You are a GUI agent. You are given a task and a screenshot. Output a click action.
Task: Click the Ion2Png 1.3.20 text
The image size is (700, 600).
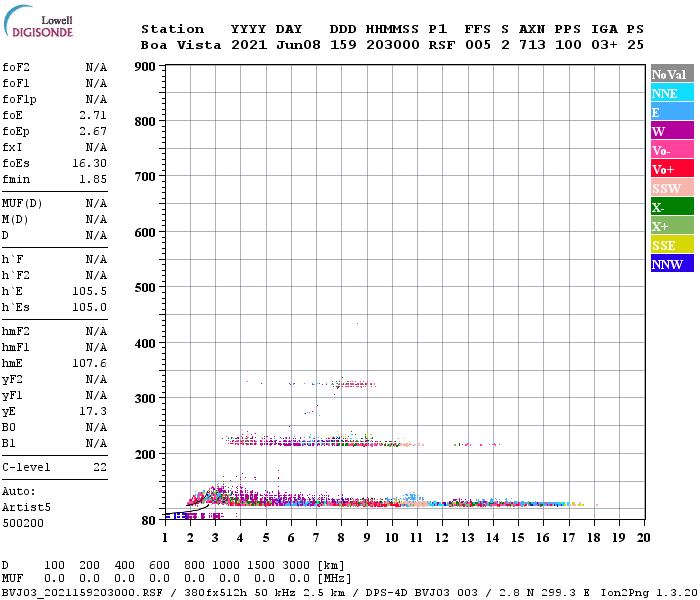coord(649,593)
